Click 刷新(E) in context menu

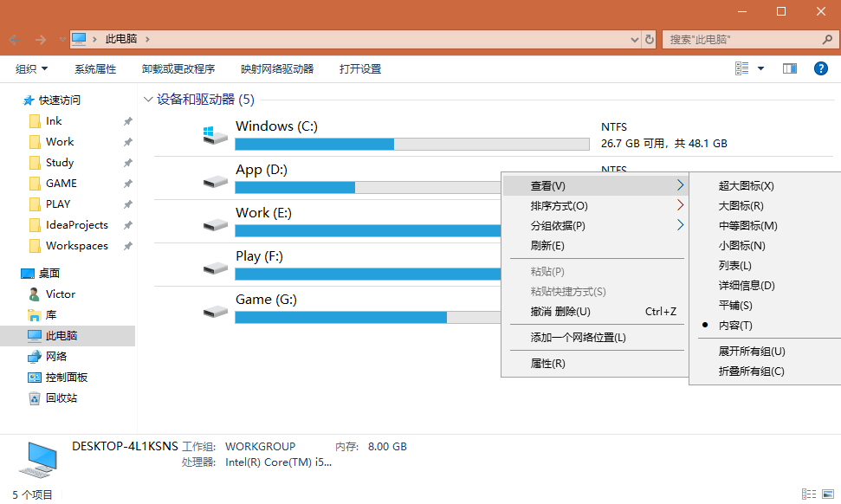547,246
